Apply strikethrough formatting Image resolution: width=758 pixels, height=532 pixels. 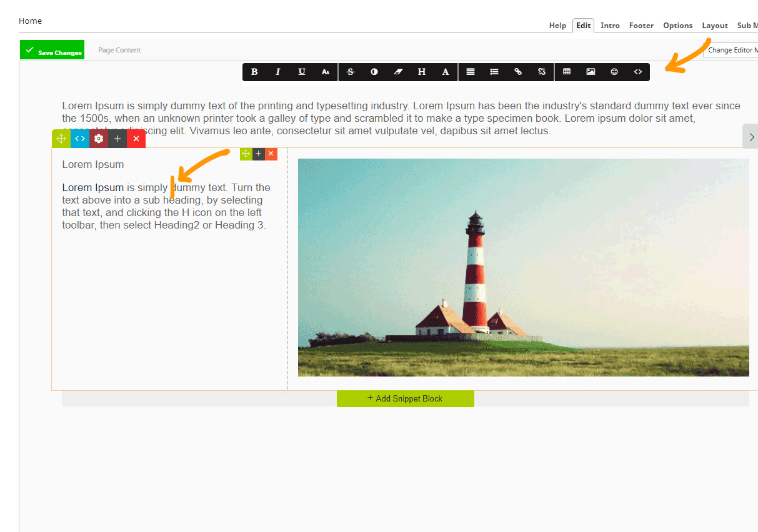pos(351,72)
